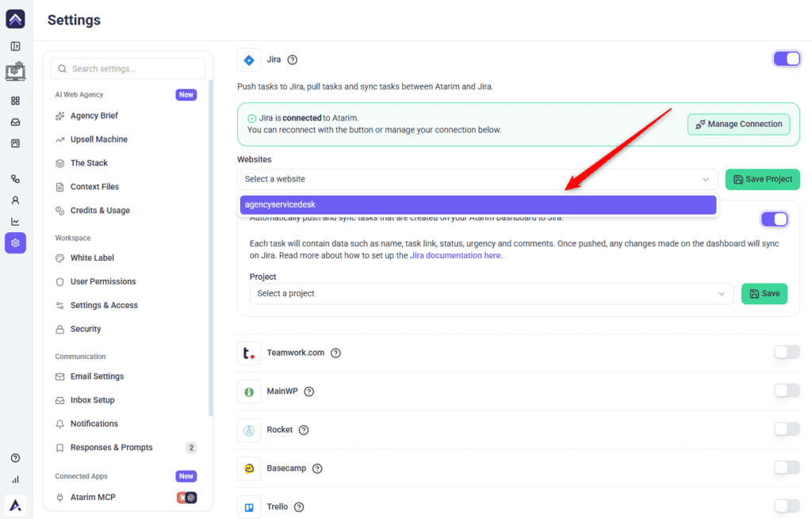Click the green Save button for project

coord(764,293)
